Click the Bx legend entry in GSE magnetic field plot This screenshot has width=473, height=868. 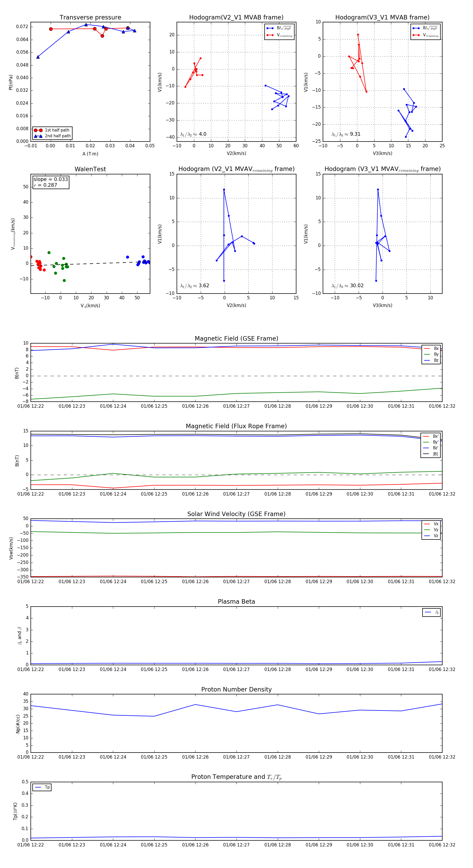[x=431, y=349]
